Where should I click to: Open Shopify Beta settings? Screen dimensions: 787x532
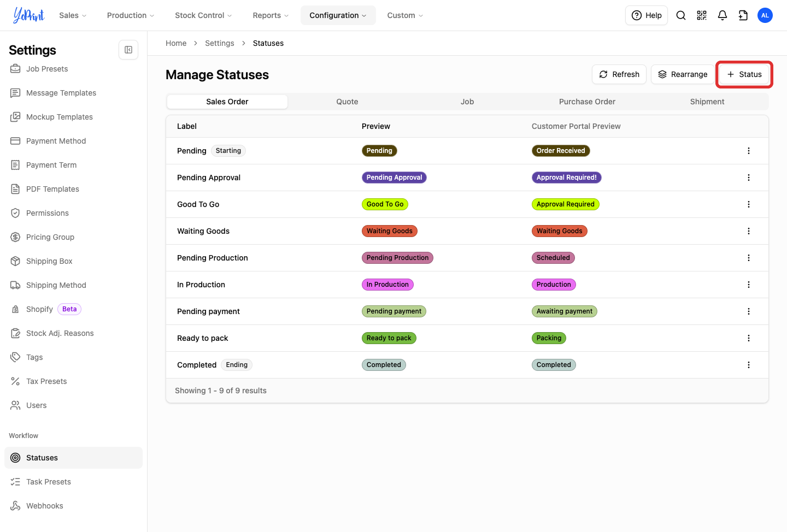click(73, 309)
